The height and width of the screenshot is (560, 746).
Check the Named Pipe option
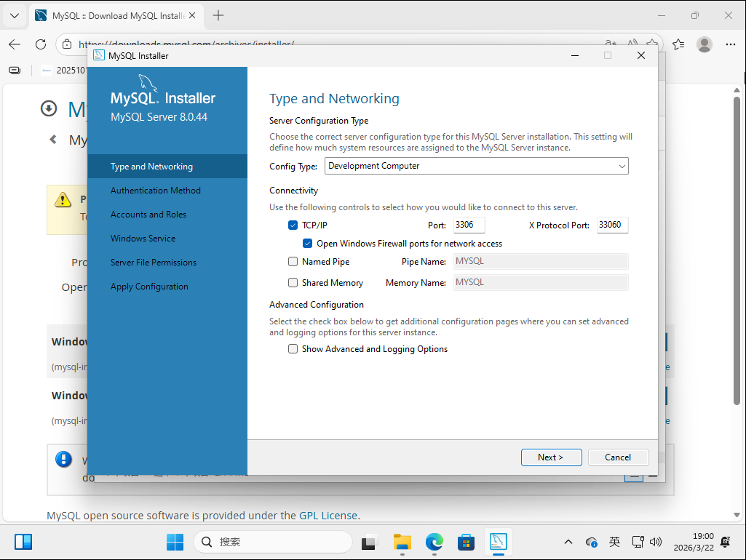[x=293, y=262]
